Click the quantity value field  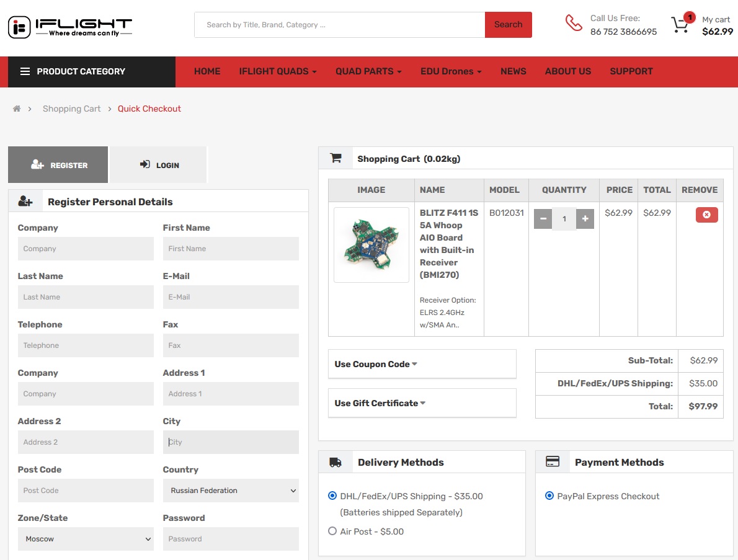click(x=564, y=219)
